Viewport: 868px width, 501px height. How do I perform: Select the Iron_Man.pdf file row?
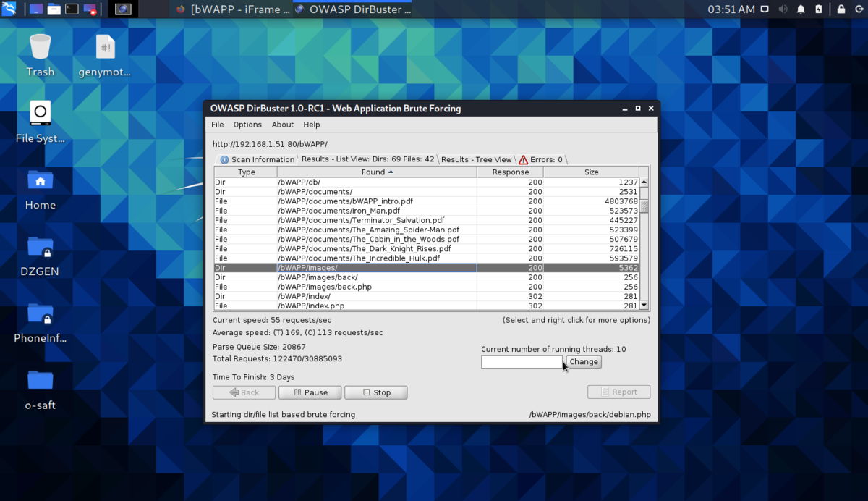coord(427,211)
